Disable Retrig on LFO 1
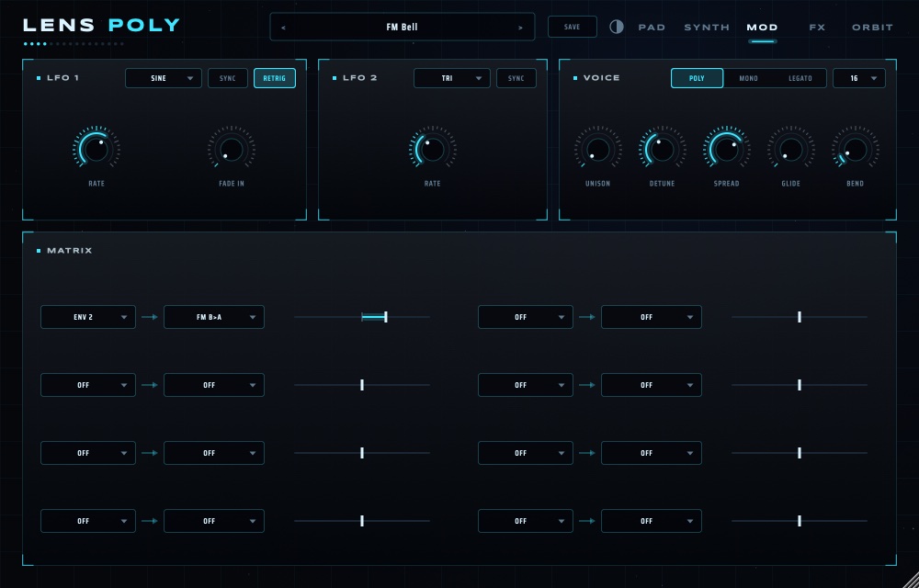The image size is (919, 588). [275, 78]
